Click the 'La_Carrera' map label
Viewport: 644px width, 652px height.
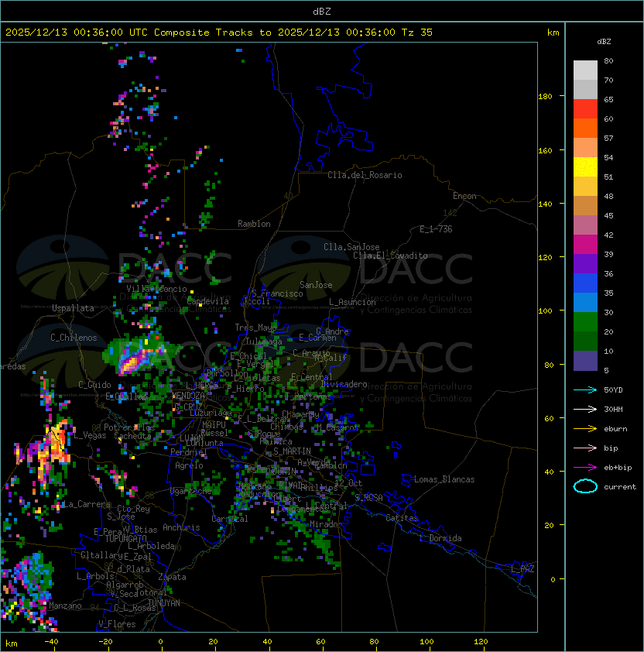click(x=87, y=504)
